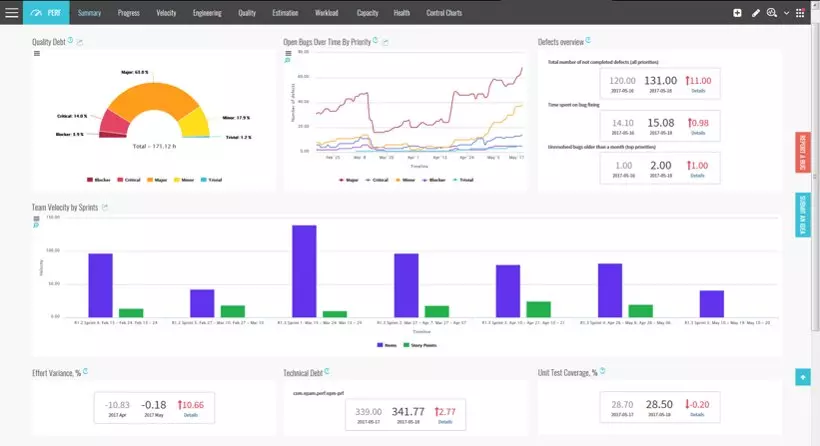Click Open Bugs Over Time info icon
Viewport: 820px width, 446px height.
click(x=375, y=40)
